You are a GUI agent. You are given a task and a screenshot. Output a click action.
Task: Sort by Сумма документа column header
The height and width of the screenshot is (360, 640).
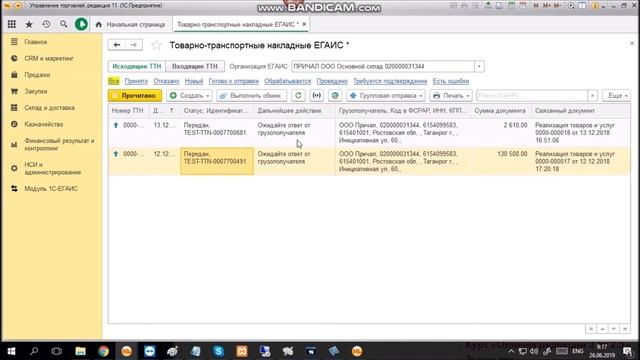pyautogui.click(x=500, y=111)
